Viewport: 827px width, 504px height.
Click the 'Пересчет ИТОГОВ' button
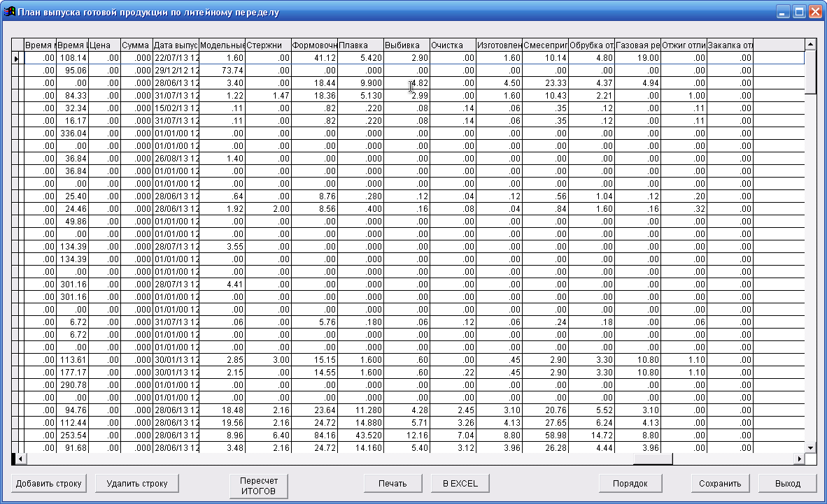(258, 487)
